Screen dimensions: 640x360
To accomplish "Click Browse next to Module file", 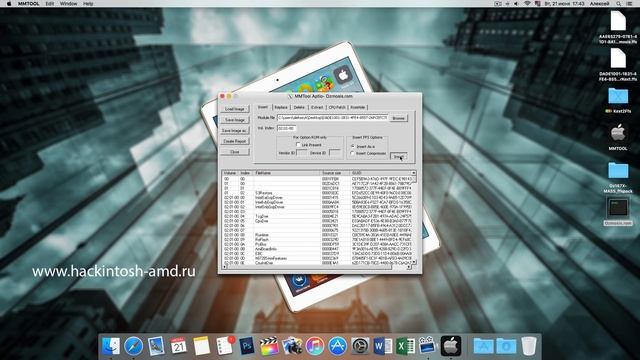I will [x=398, y=118].
